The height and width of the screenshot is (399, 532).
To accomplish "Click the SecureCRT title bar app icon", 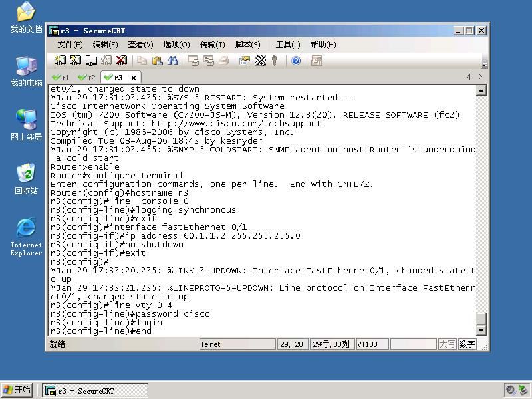I will (x=54, y=31).
